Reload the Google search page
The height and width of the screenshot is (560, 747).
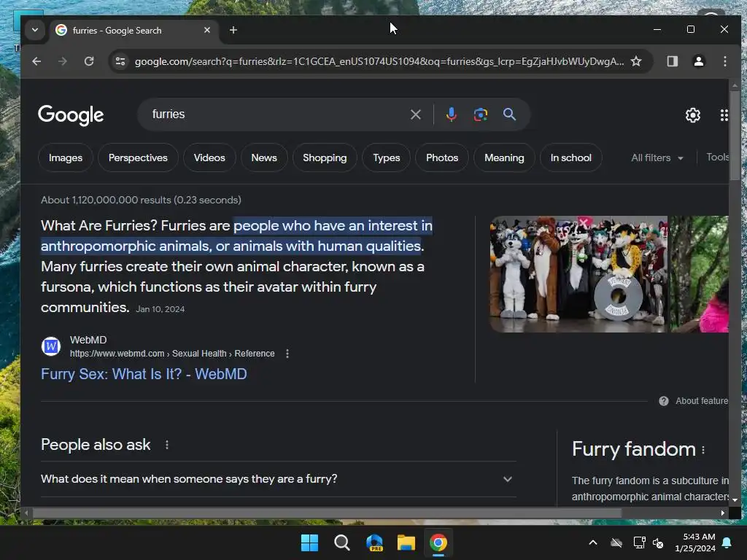point(88,61)
